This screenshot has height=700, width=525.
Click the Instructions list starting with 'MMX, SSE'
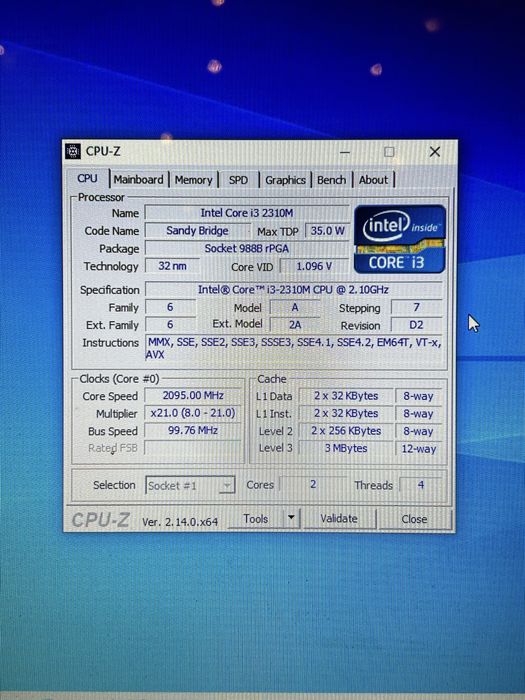[293, 348]
